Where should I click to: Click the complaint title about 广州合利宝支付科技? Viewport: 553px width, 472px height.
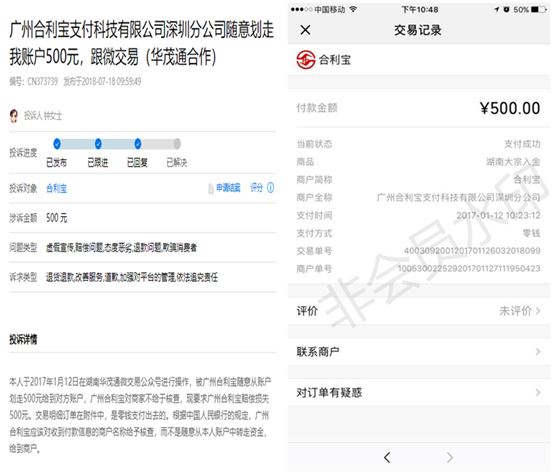coord(141,43)
